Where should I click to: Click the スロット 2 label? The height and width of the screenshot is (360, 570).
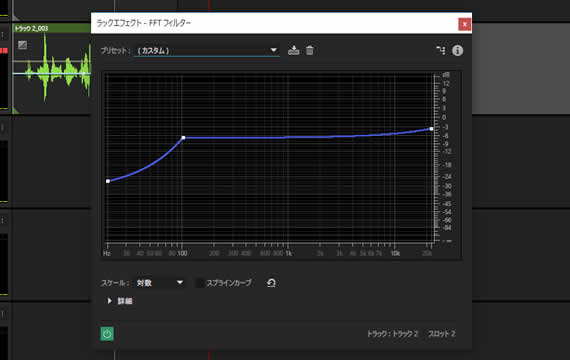click(x=442, y=333)
